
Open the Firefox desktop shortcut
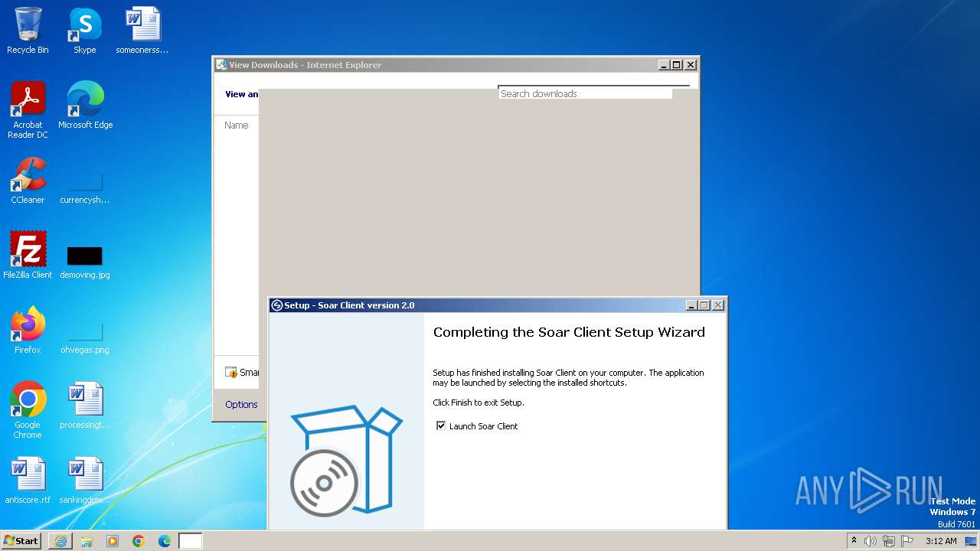[x=28, y=331]
